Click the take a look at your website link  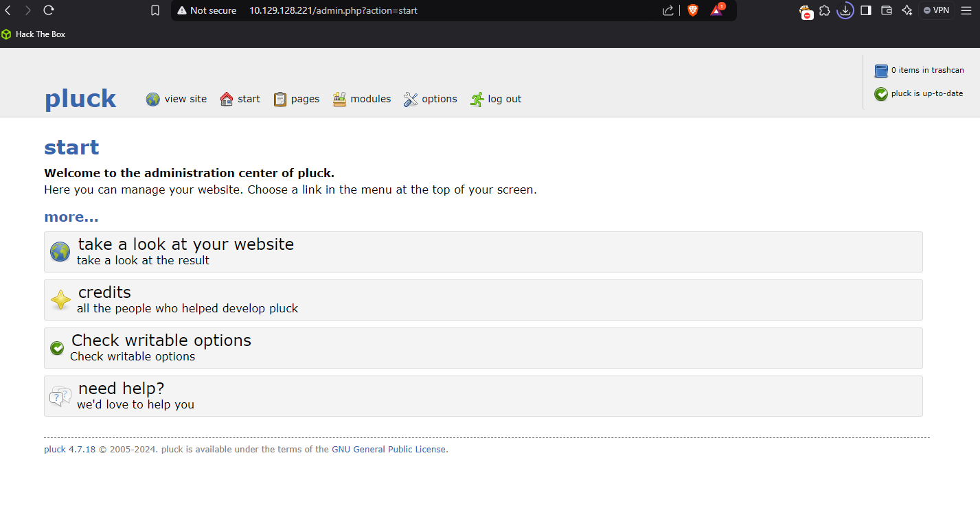(x=185, y=245)
